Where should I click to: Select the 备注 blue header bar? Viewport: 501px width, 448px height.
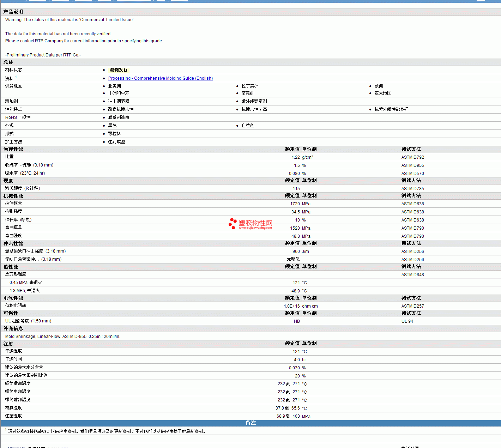(250, 423)
